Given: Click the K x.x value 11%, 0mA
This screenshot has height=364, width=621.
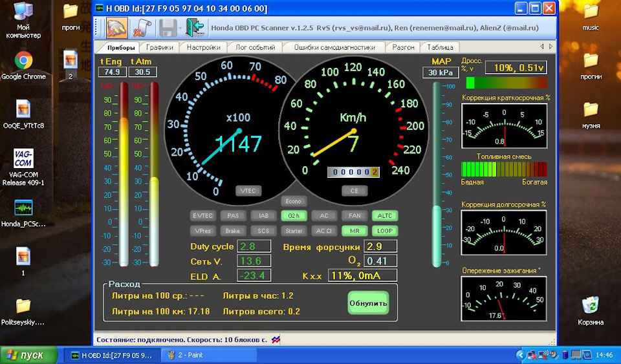Looking at the screenshot, I should pos(362,275).
